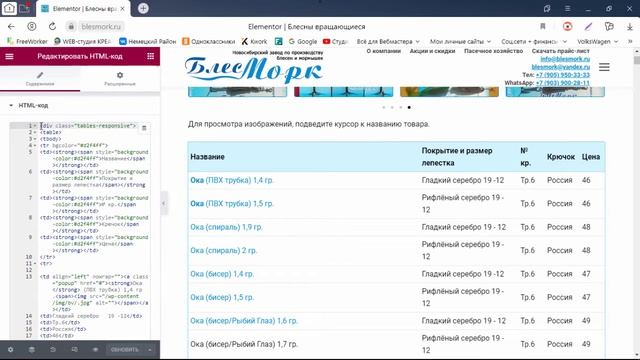Click the purple pen extension icon
The width and height of the screenshot is (640, 360).
pos(588,27)
